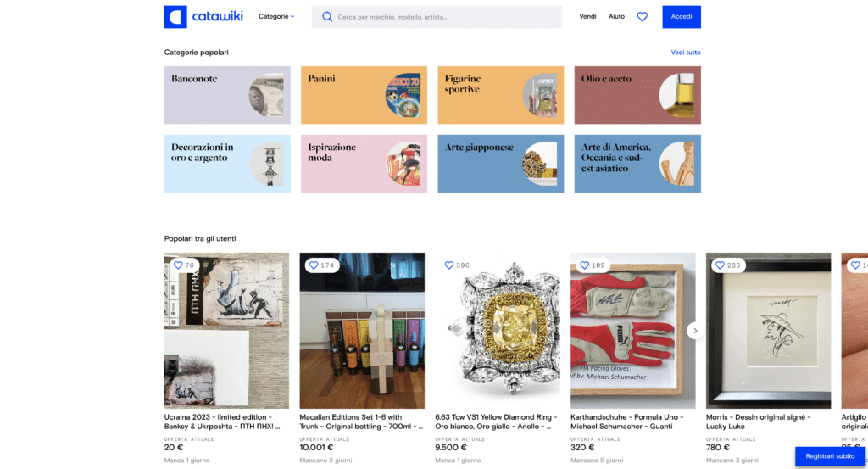
Task: Favorite the Banksy Ucraina 2023 lot
Action: click(179, 265)
